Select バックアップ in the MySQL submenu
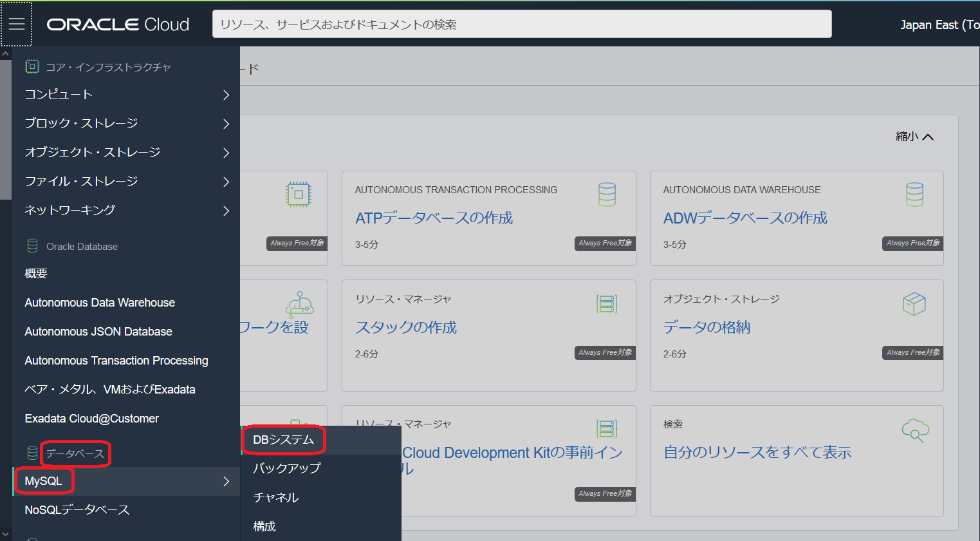The image size is (980, 541). 286,468
